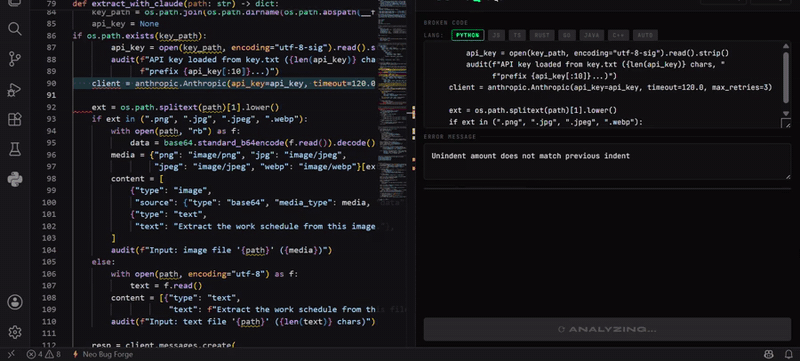Screen dimensions: 800x361
Task: Select the PYTHON language chip
Action: pos(467,35)
